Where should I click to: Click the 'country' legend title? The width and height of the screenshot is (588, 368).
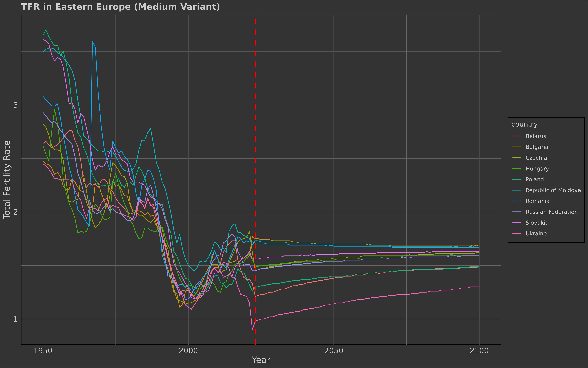click(524, 124)
